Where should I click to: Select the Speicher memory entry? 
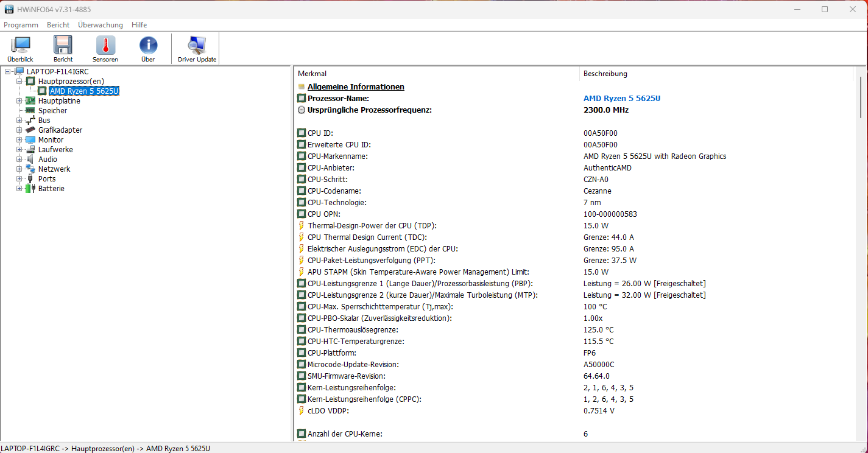coord(52,111)
